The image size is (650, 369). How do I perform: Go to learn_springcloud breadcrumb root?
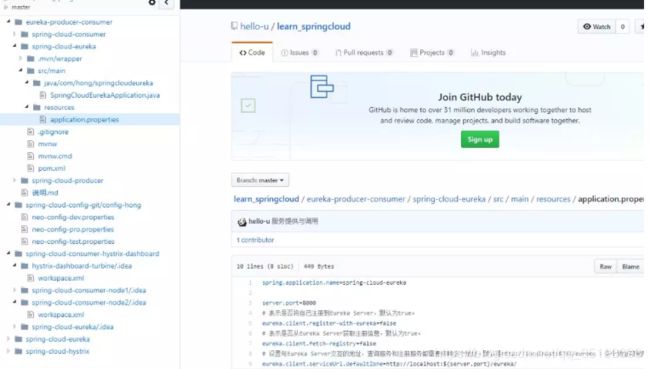266,199
